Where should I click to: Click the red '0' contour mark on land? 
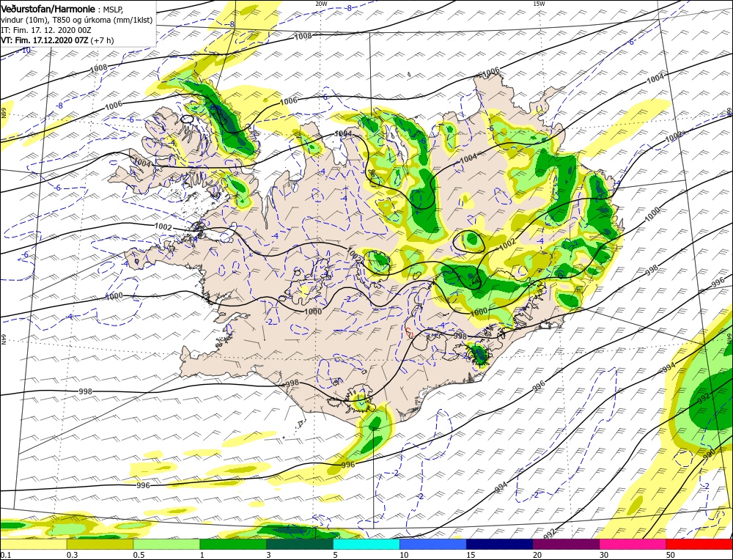[x=410, y=333]
